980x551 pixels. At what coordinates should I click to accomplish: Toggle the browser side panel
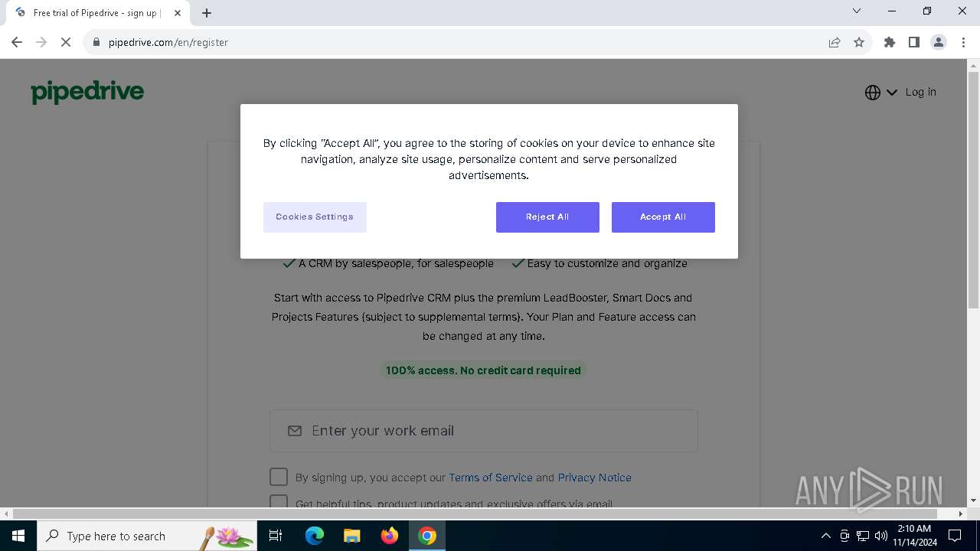[x=914, y=42]
